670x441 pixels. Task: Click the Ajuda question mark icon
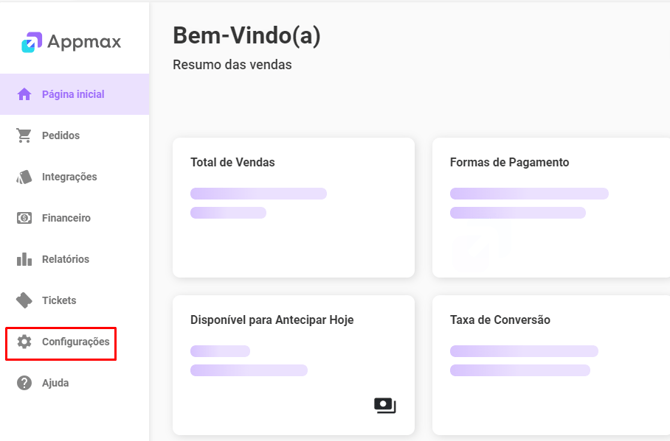25,383
